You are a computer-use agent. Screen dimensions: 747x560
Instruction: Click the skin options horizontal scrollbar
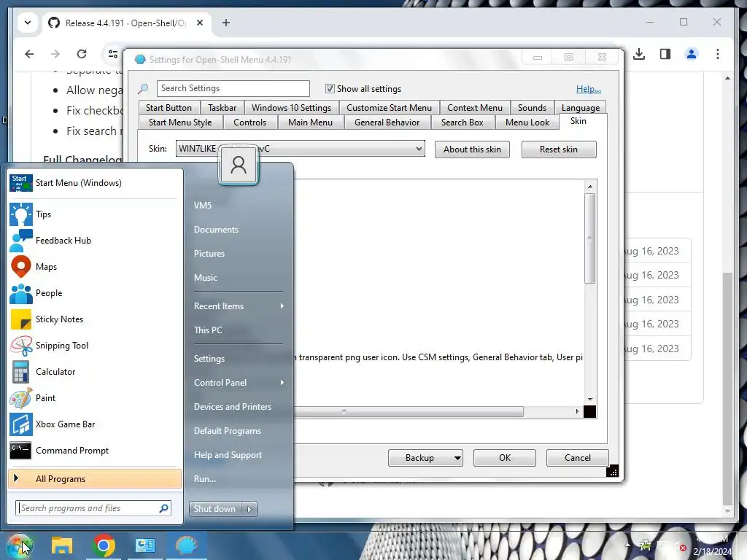[x=409, y=411]
